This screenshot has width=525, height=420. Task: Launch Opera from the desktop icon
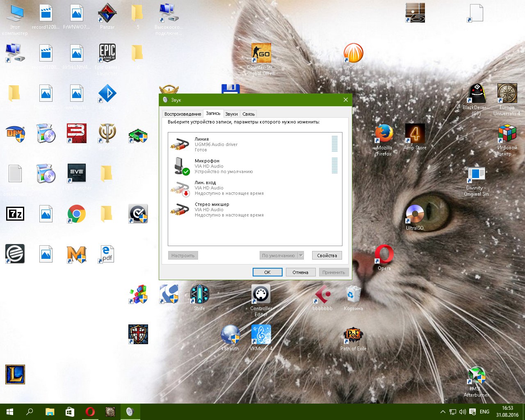click(384, 258)
